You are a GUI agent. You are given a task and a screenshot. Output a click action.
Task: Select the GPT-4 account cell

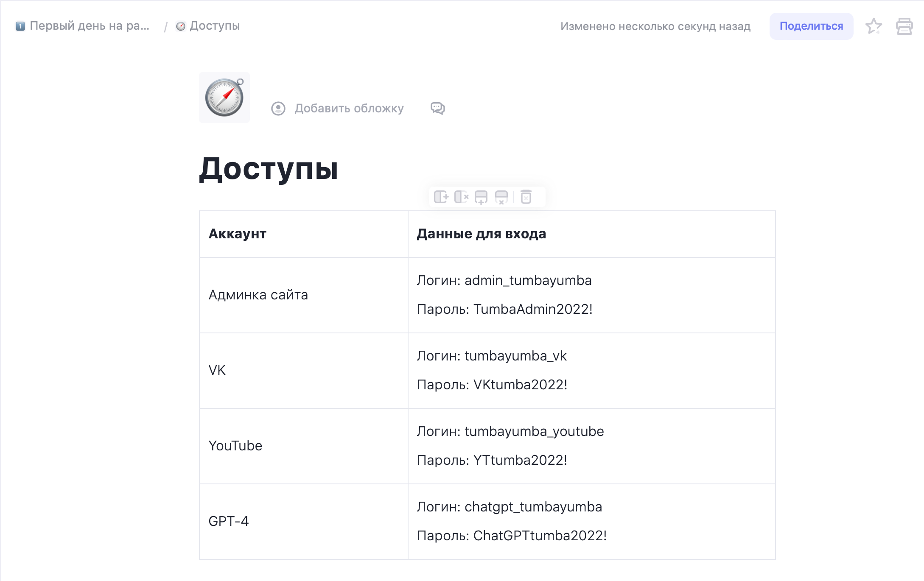(229, 521)
